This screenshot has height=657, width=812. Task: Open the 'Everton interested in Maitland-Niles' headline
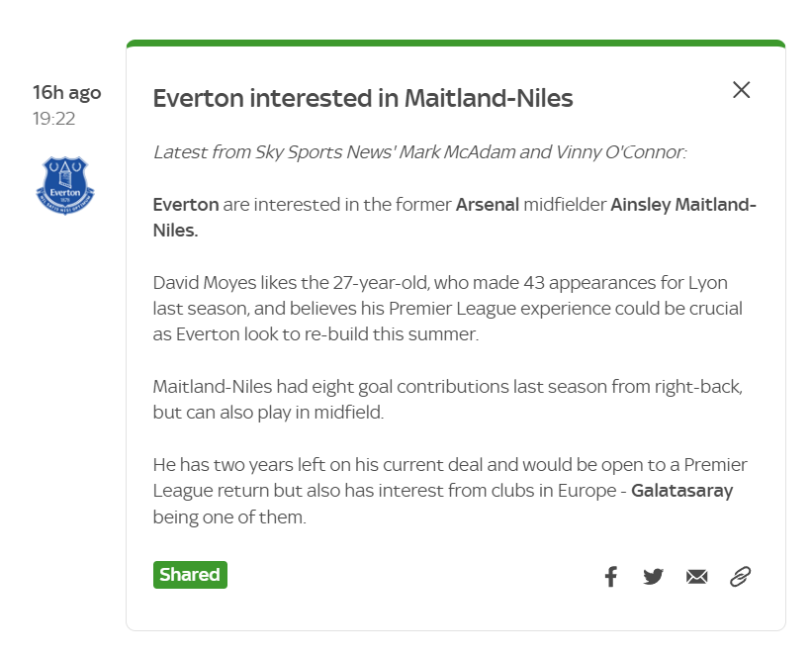pyautogui.click(x=363, y=98)
